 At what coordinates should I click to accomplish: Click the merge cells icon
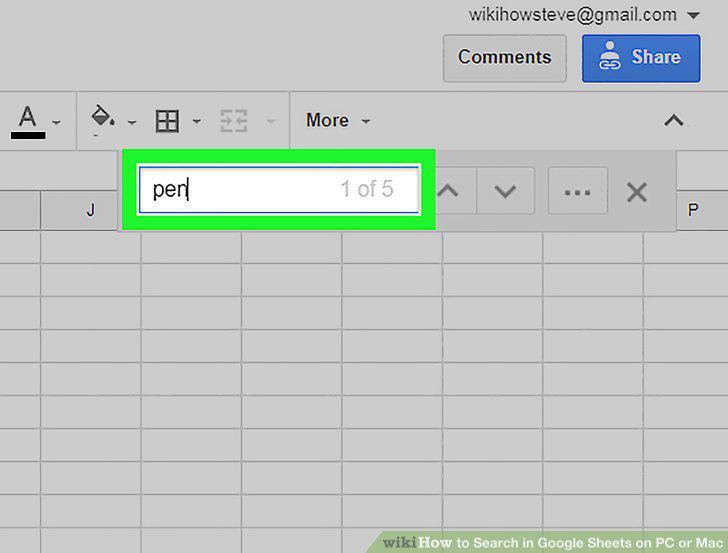(234, 121)
